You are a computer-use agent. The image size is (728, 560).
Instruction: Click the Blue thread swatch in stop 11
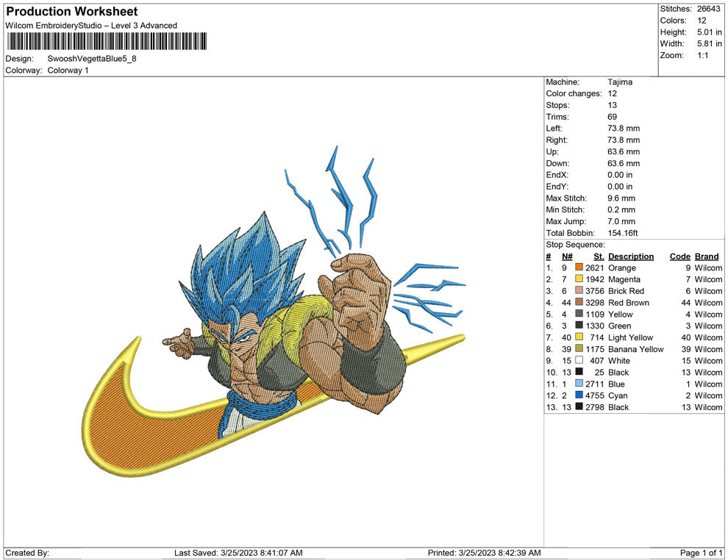tap(579, 383)
